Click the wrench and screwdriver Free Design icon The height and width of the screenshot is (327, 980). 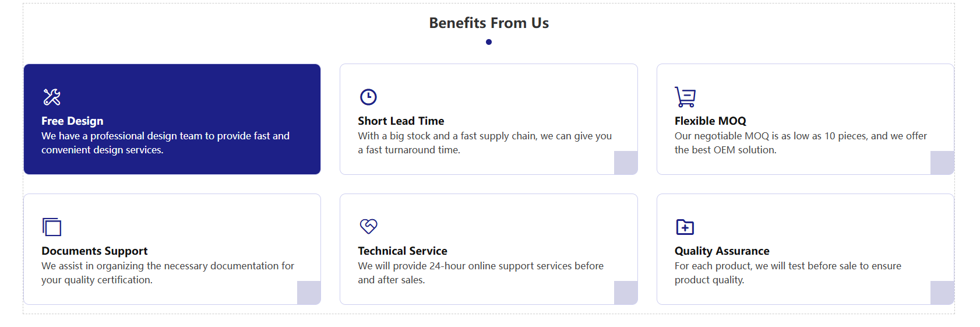coord(52,97)
